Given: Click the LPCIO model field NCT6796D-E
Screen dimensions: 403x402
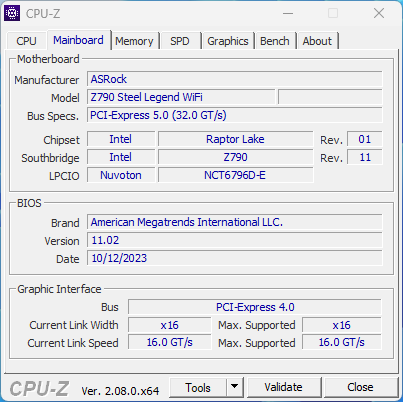Looking at the screenshot, I should pyautogui.click(x=235, y=175).
